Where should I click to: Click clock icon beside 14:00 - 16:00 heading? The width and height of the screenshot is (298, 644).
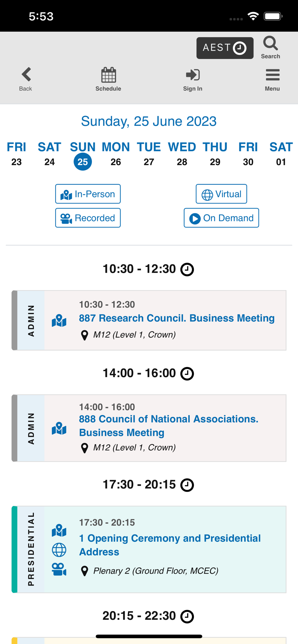(x=187, y=374)
